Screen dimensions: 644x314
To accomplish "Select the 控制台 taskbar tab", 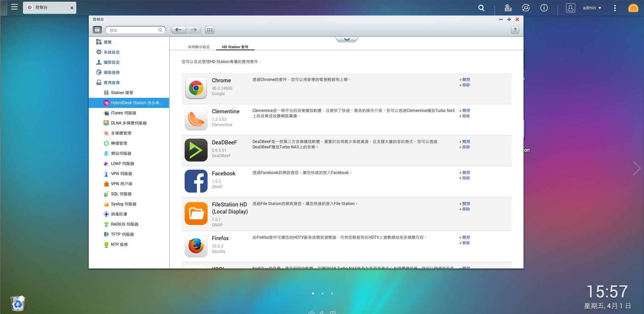I will 50,7.
